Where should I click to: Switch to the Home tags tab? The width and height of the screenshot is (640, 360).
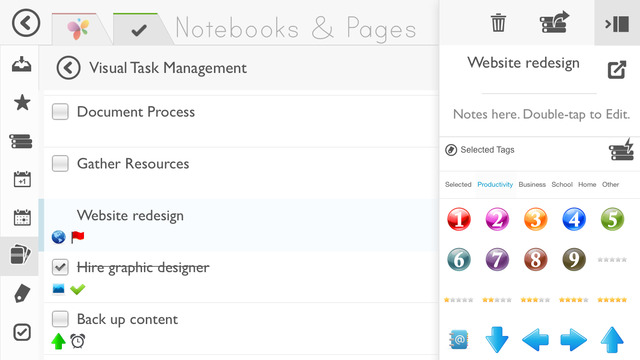[587, 184]
